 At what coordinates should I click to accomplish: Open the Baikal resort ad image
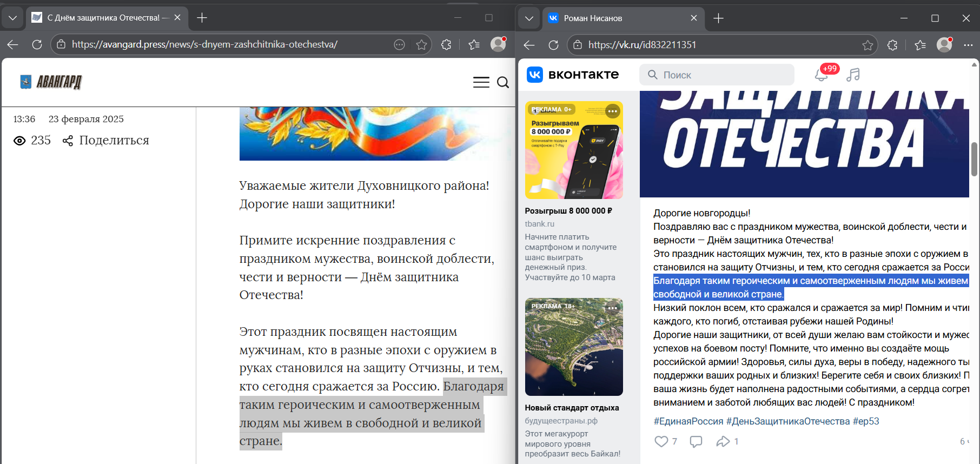574,347
